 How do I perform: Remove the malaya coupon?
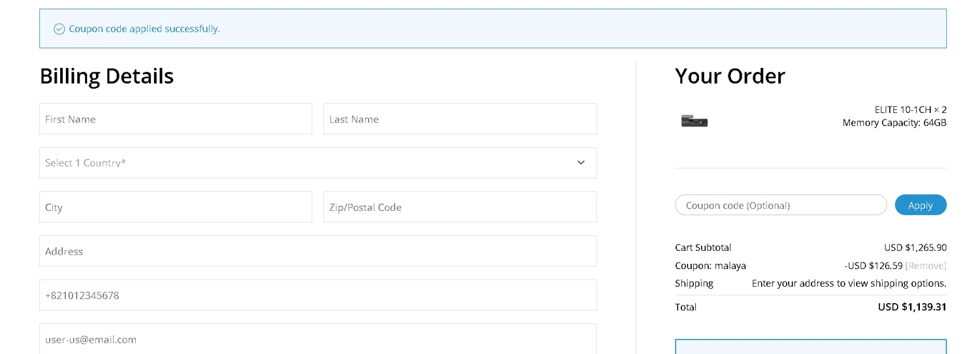pyautogui.click(x=926, y=266)
